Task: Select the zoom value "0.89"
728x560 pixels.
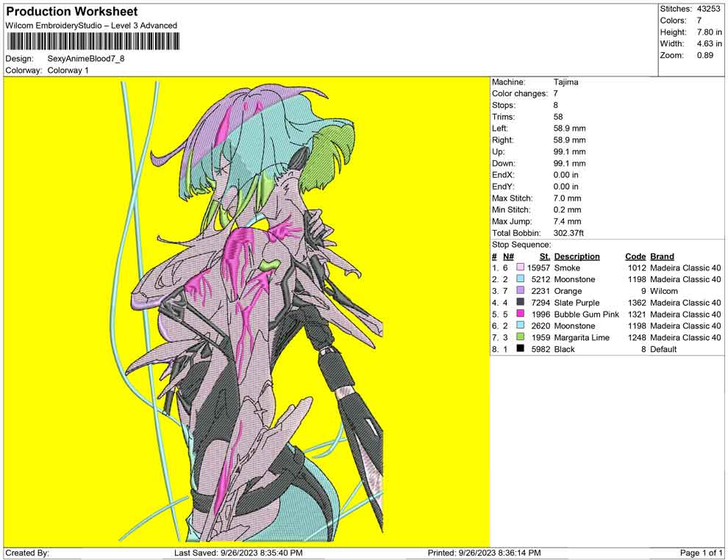Action: click(704, 55)
